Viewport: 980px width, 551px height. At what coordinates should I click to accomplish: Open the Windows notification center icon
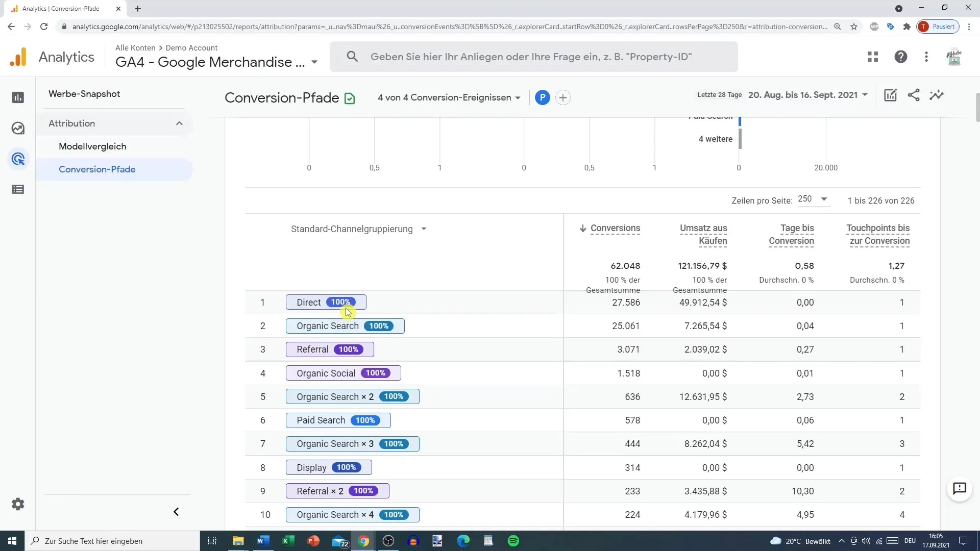coord(963,541)
